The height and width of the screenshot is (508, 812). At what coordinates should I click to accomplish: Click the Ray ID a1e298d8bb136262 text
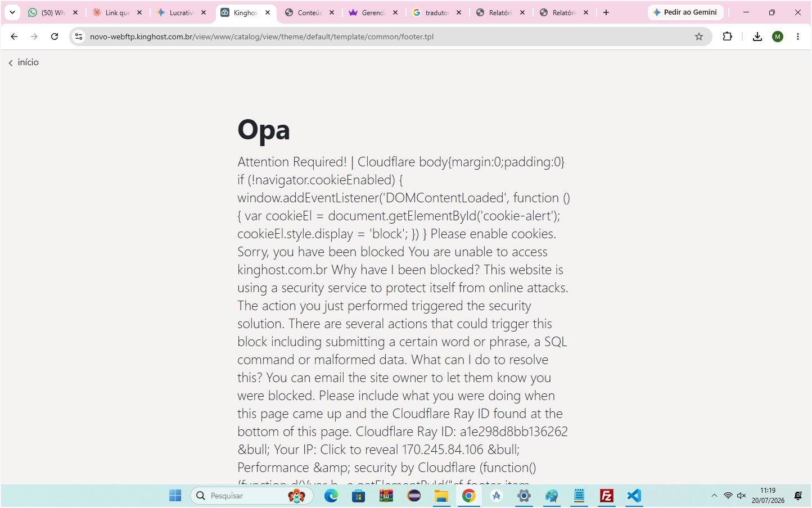click(x=514, y=432)
